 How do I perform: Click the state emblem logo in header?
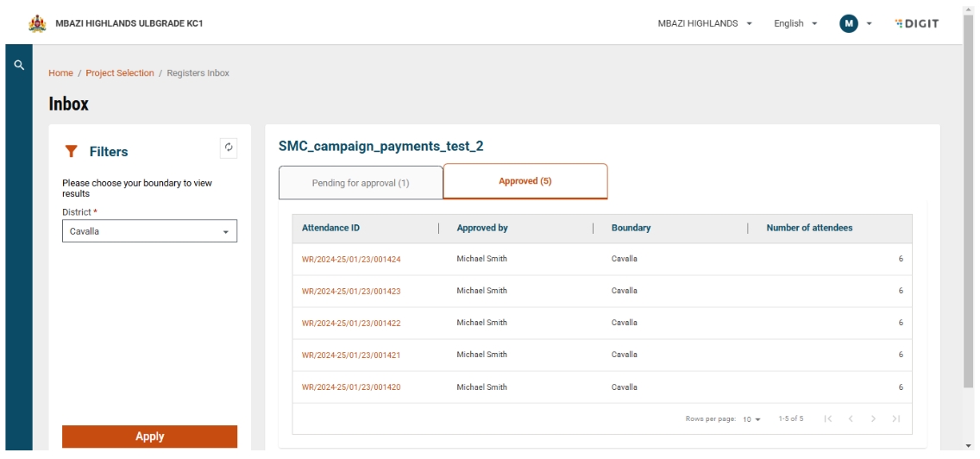37,22
